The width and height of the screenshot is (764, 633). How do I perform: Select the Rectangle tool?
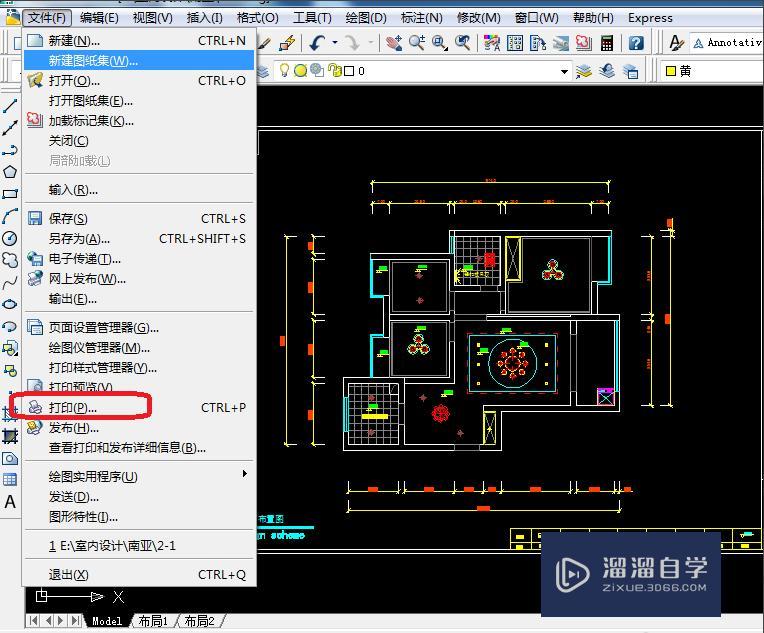[x=10, y=193]
